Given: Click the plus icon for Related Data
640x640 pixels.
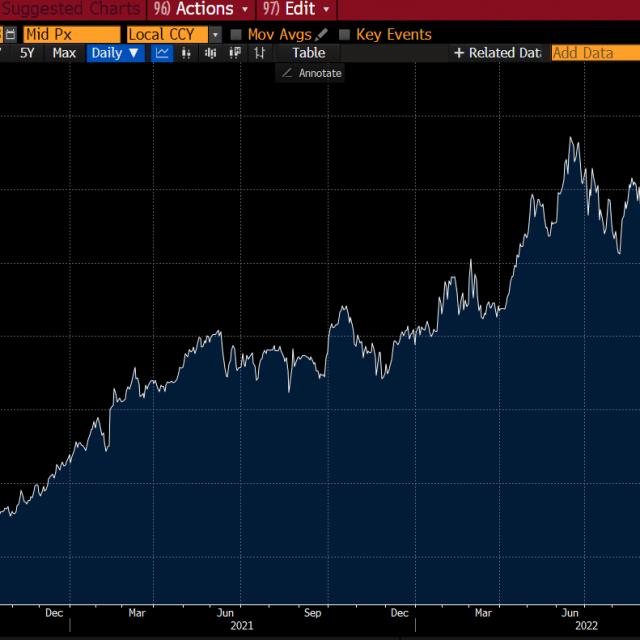Looking at the screenshot, I should [x=459, y=53].
